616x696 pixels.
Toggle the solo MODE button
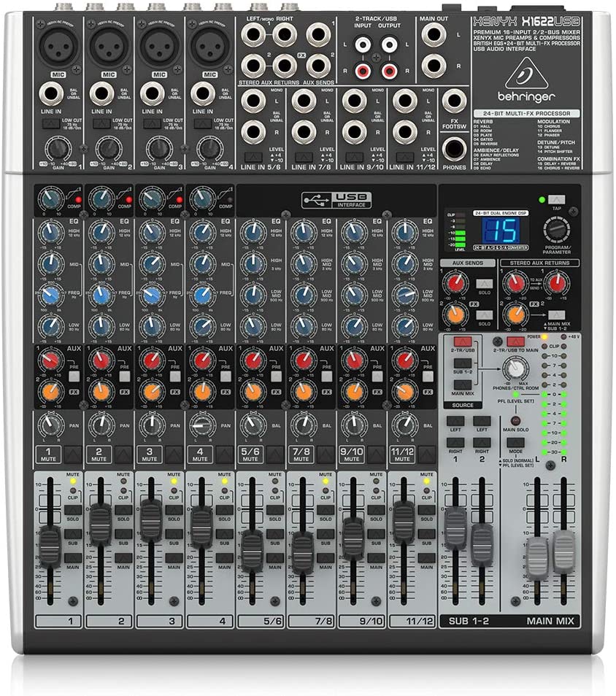515,443
